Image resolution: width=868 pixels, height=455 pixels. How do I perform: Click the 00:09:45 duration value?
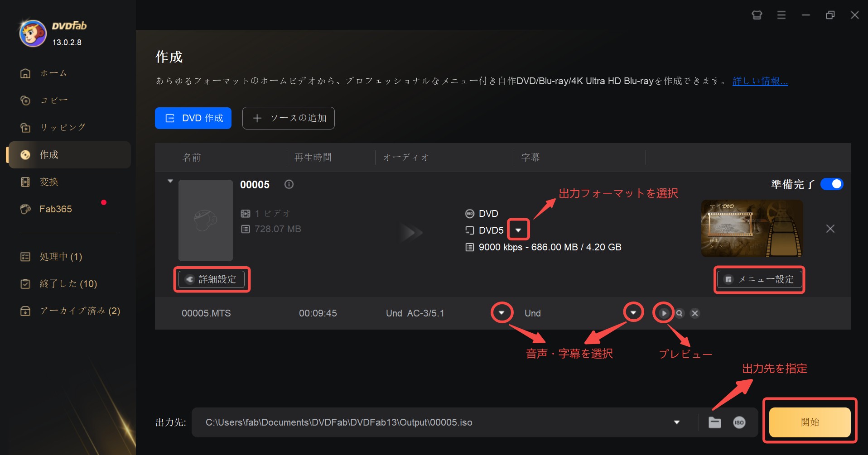tap(318, 313)
